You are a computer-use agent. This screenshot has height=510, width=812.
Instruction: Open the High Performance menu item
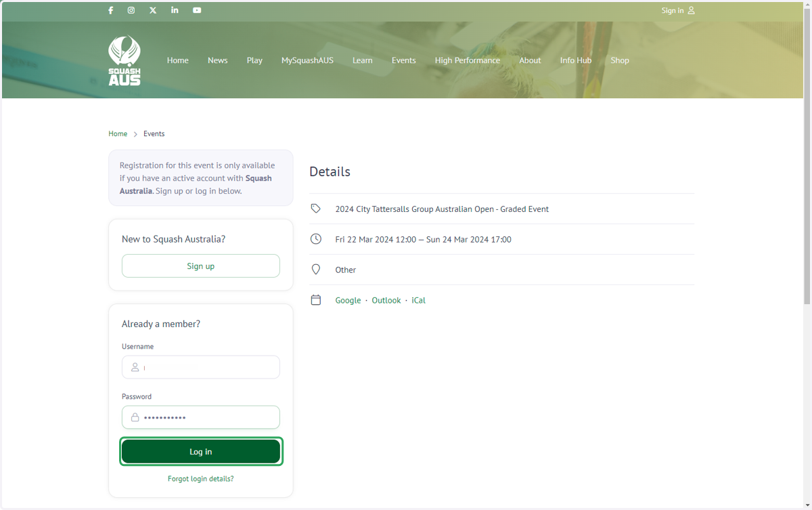[468, 60]
